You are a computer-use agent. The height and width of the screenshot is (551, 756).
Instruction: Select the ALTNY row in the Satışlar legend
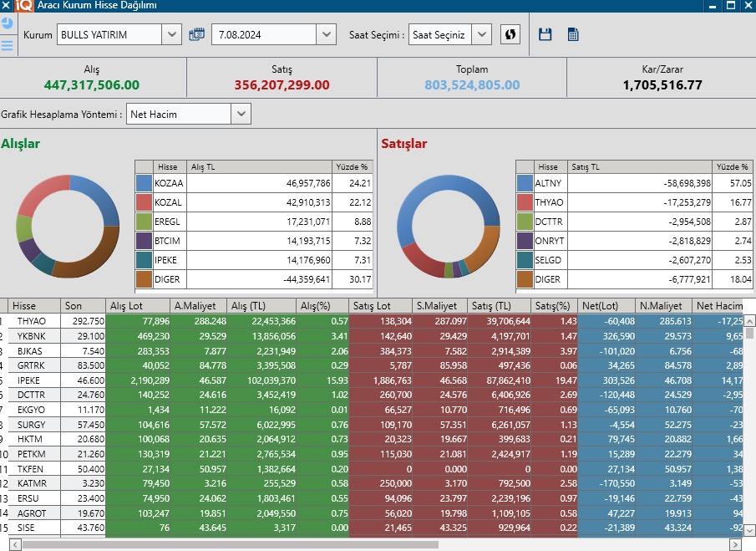click(x=634, y=183)
